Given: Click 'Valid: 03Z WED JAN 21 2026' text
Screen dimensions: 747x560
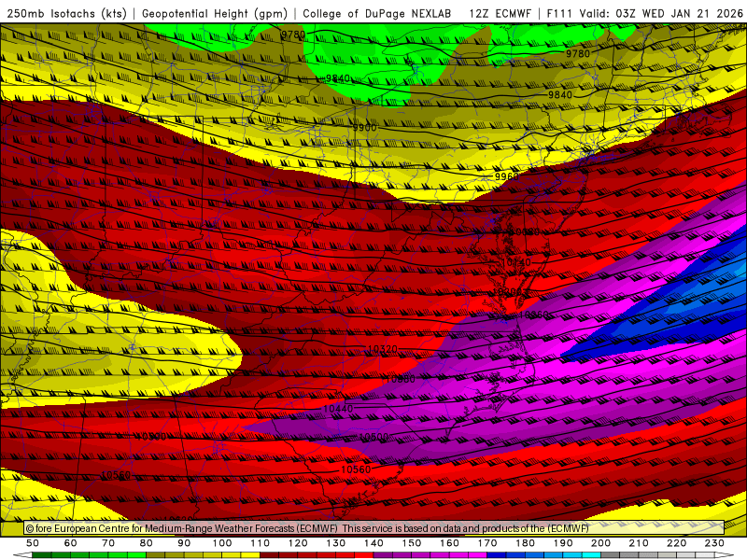Looking at the screenshot, I should 661,13.
